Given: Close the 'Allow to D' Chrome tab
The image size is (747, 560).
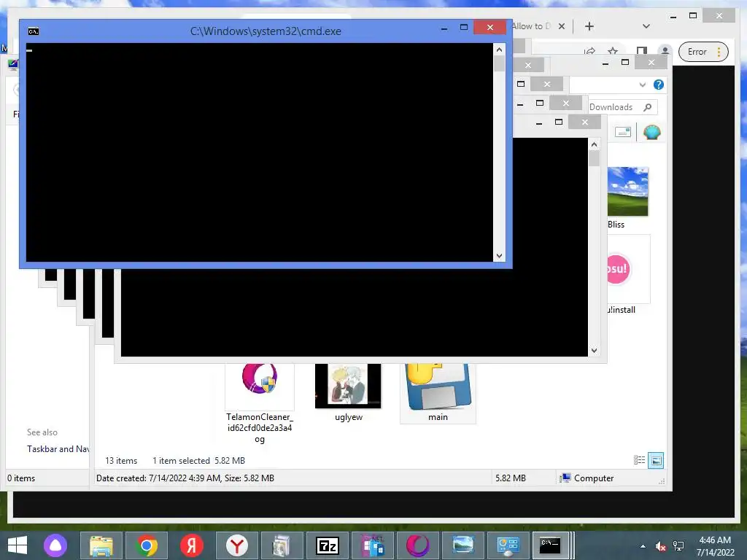Looking at the screenshot, I should pos(562,26).
